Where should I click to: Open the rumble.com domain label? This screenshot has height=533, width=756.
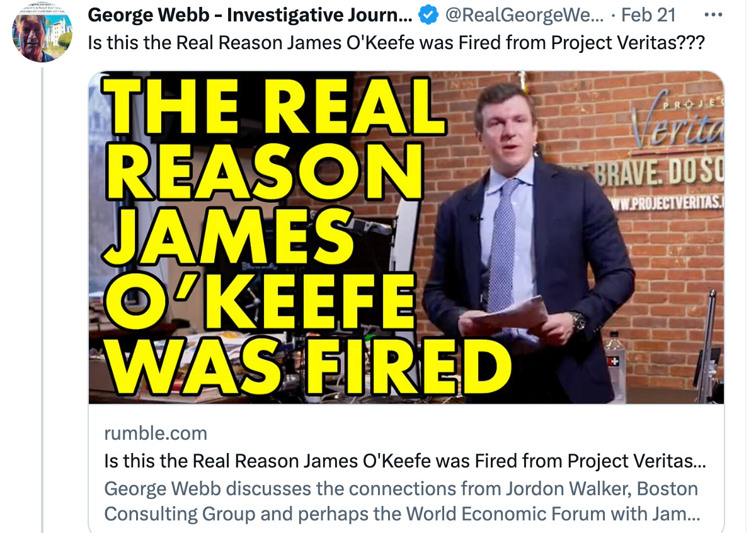click(156, 433)
